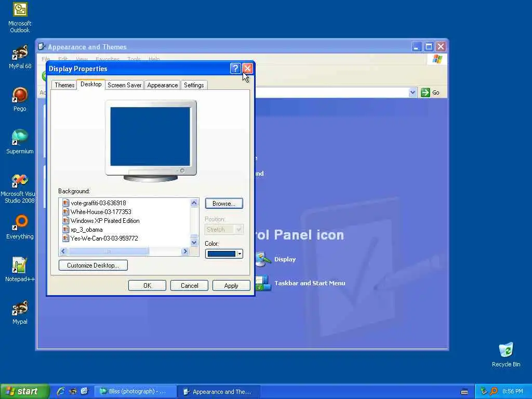Click icon of xp_3_obama list item

[x=66, y=229]
